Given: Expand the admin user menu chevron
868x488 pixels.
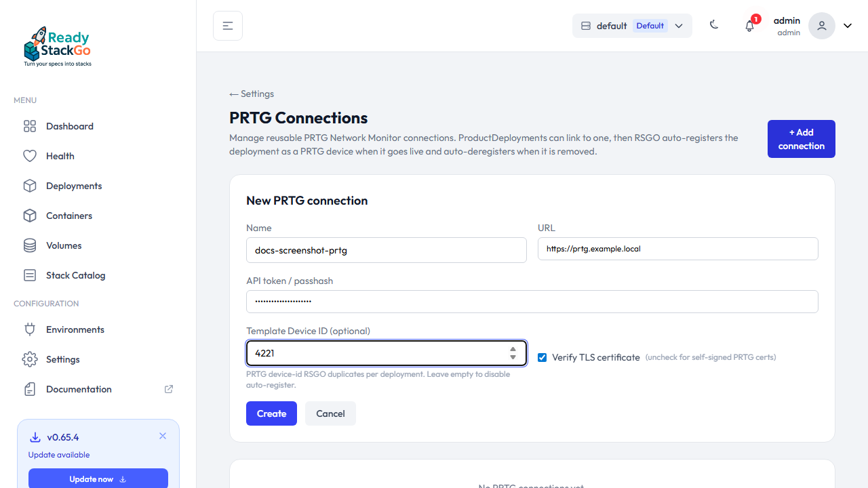Looking at the screenshot, I should point(848,26).
